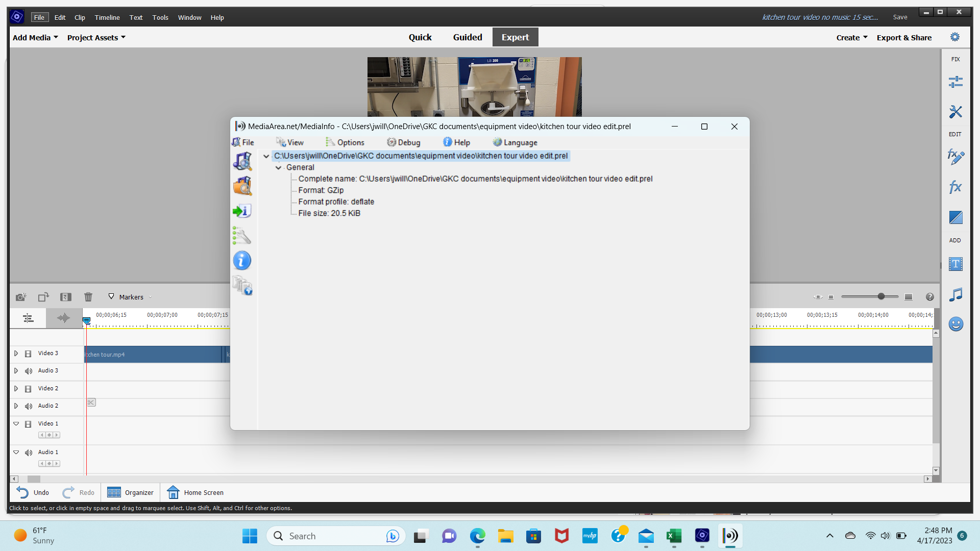This screenshot has height=551, width=980.
Task: Adjust the timeline zoom slider
Action: pyautogui.click(x=882, y=296)
